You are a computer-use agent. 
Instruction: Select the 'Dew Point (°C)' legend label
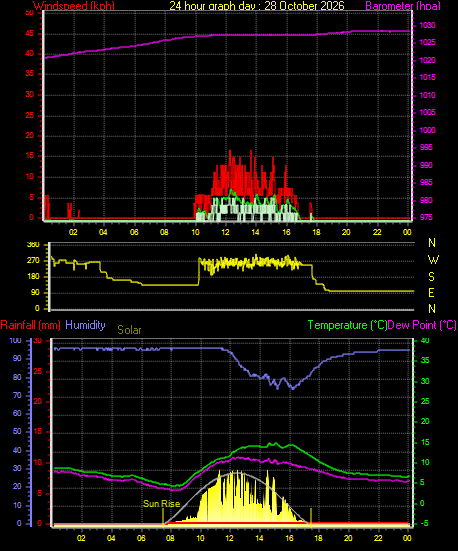(422, 325)
